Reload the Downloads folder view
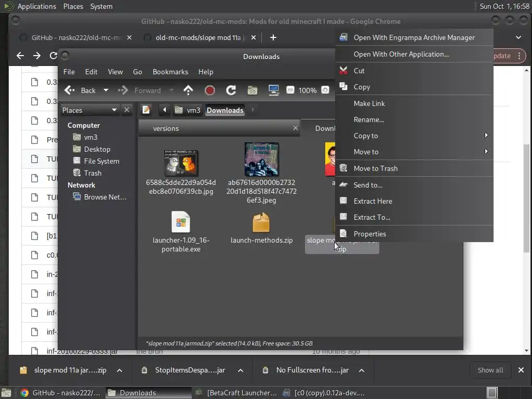 [x=231, y=90]
